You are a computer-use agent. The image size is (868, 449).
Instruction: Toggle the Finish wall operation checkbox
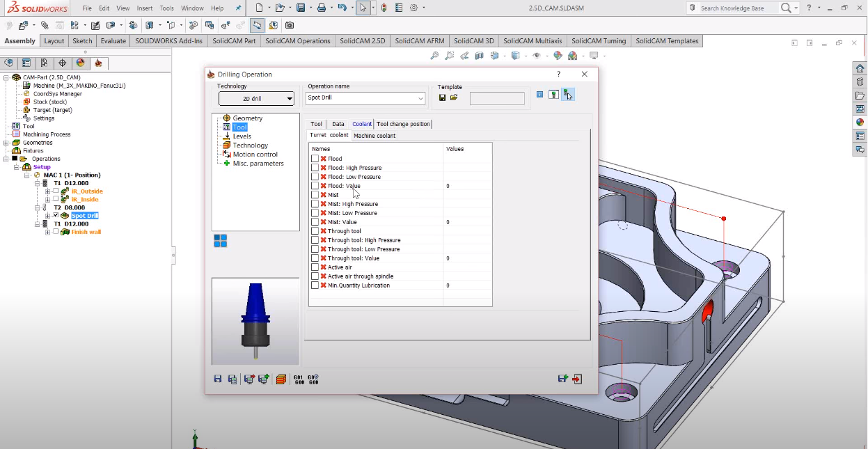pyautogui.click(x=56, y=232)
